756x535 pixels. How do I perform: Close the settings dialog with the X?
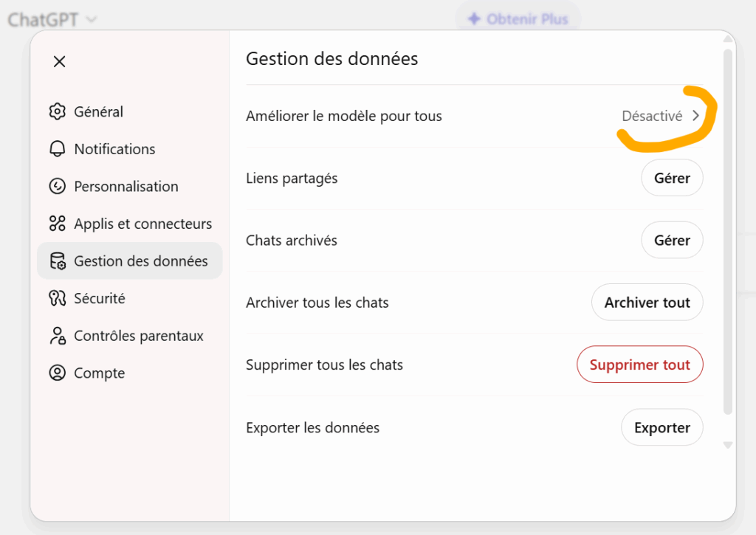coord(59,61)
